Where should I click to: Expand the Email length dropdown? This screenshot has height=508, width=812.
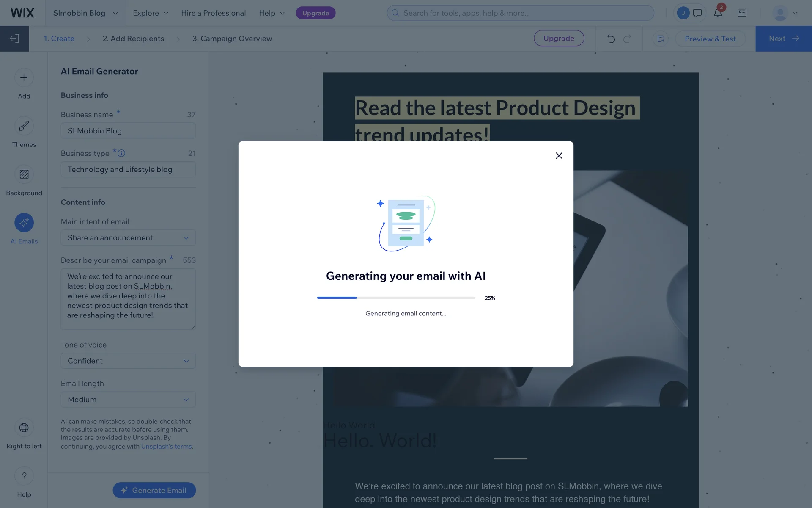(x=128, y=400)
